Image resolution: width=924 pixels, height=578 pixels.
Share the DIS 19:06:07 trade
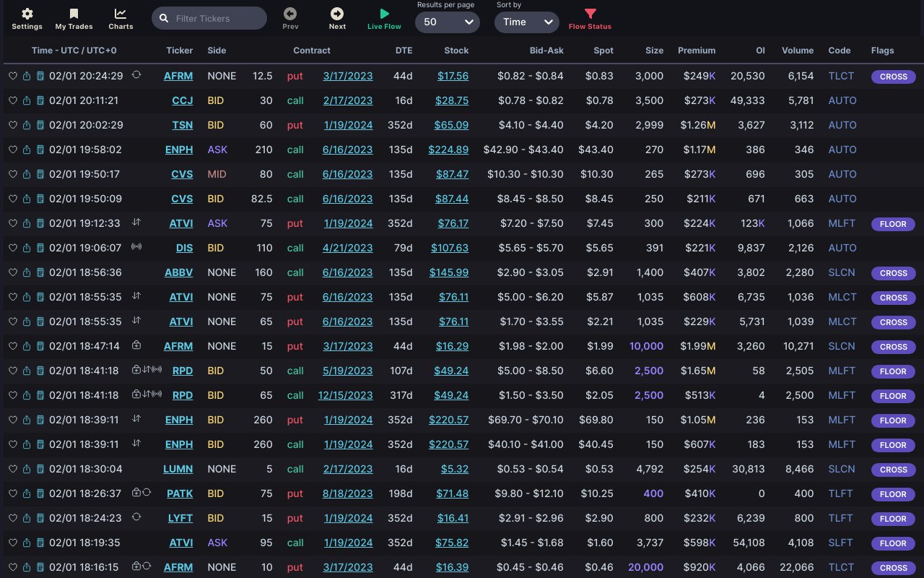[x=27, y=248]
